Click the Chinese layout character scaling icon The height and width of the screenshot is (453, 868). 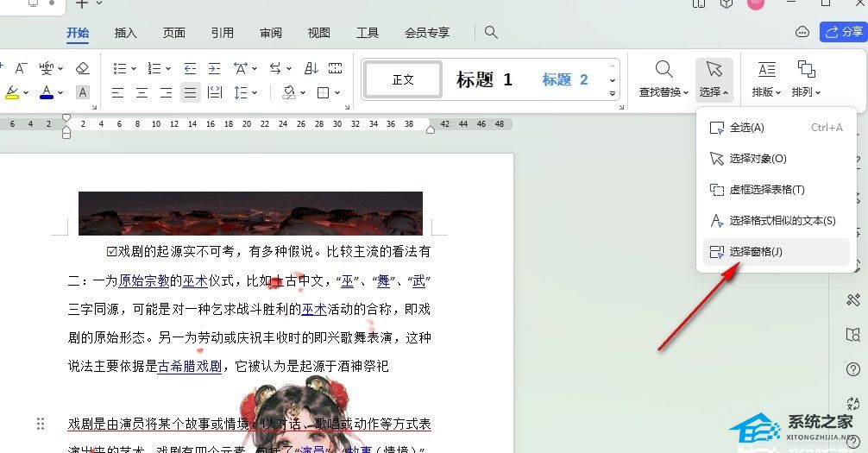point(240,68)
